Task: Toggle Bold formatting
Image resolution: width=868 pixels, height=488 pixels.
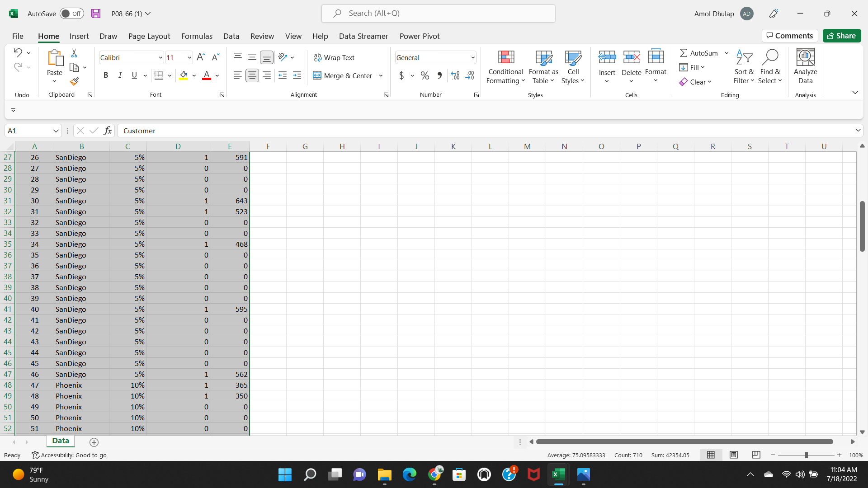Action: click(106, 75)
